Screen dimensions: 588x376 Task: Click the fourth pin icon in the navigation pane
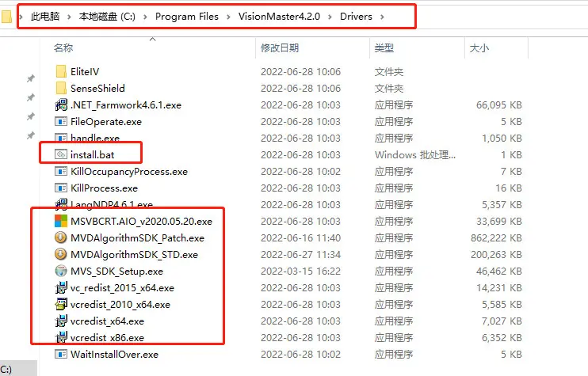coord(31,135)
